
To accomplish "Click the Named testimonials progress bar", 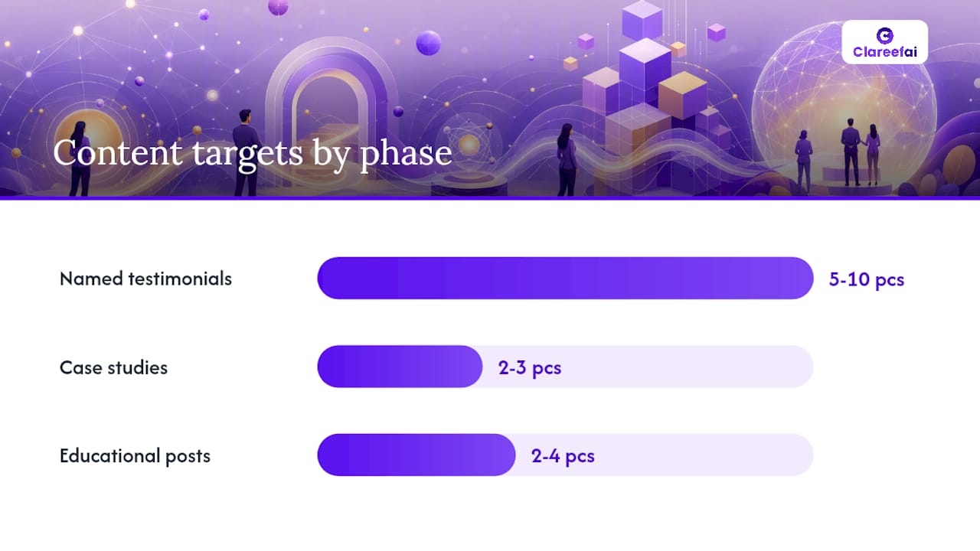I will tap(565, 278).
